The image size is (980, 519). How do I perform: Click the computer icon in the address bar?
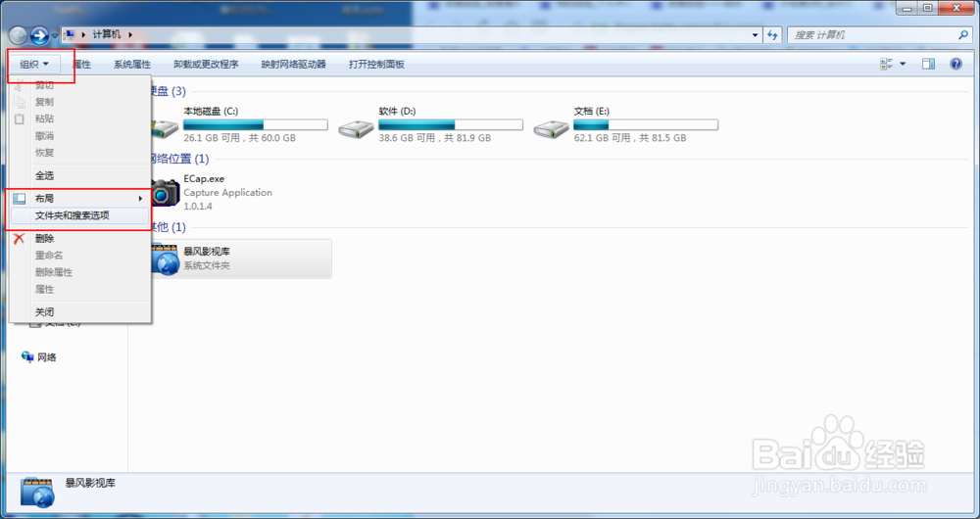coord(70,35)
